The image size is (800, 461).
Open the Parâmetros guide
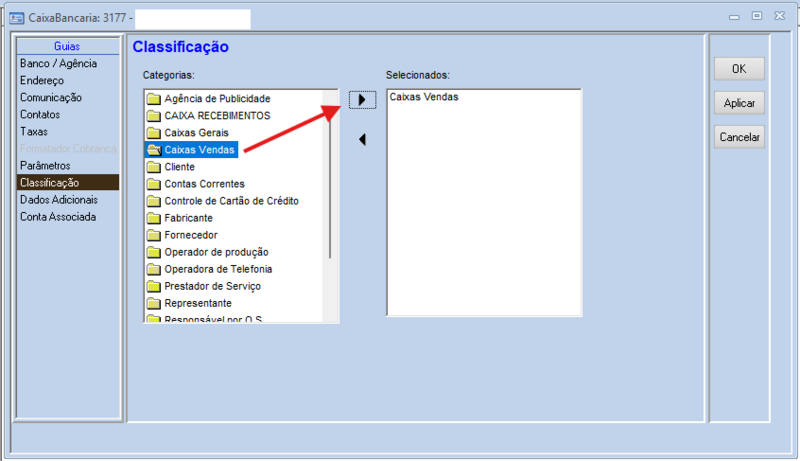click(45, 166)
